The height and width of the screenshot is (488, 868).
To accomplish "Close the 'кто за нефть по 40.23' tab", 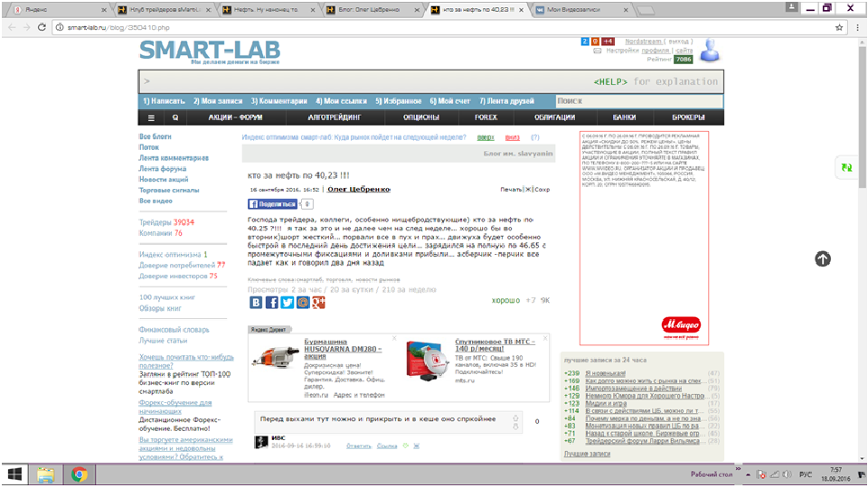I will point(521,10).
